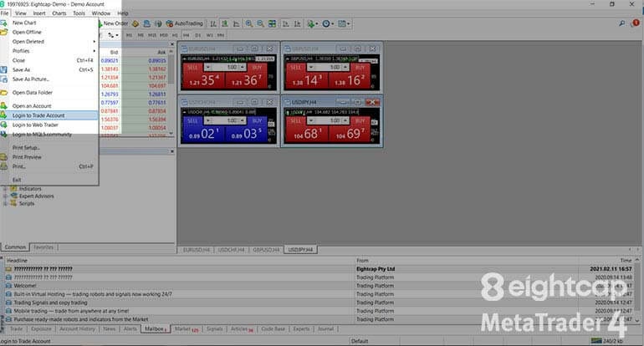Increase volume arrow on USDJPY one-click panel

click(x=345, y=120)
